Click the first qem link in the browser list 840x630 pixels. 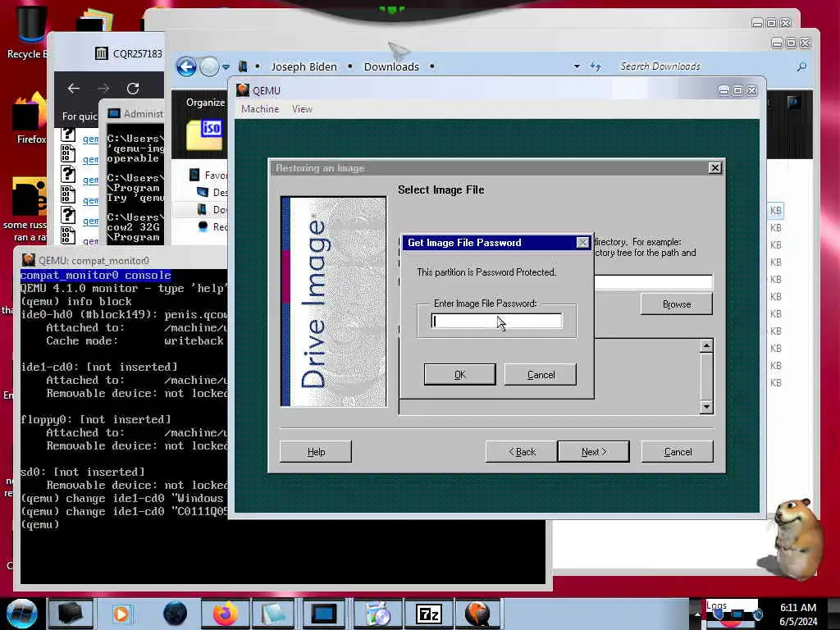90,139
